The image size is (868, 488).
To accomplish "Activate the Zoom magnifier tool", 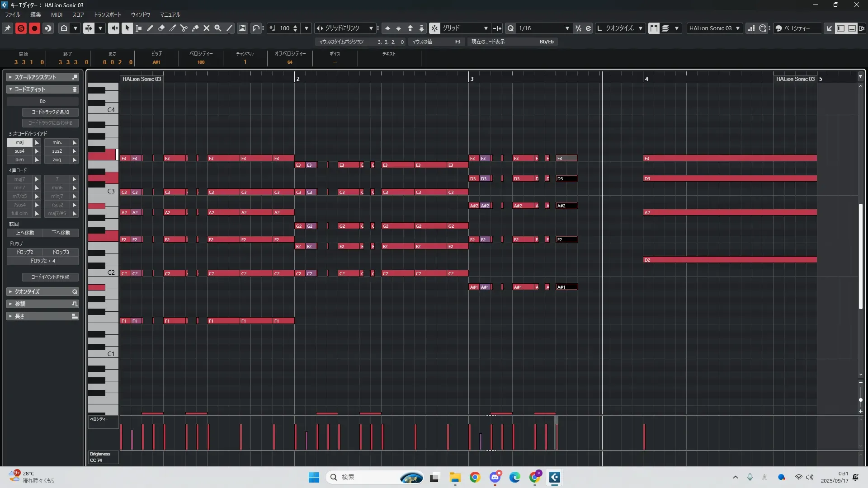I will click(x=218, y=28).
